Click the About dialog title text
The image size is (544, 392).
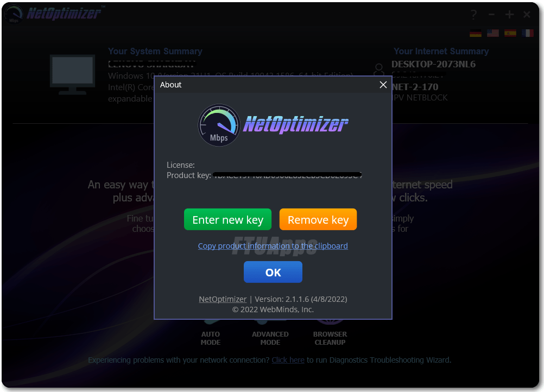click(x=170, y=85)
